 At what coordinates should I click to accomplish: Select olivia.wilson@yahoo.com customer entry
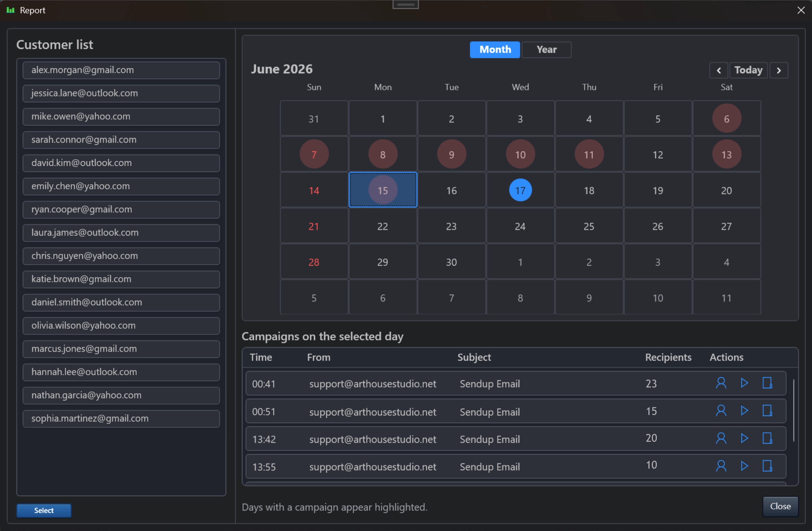coord(121,326)
